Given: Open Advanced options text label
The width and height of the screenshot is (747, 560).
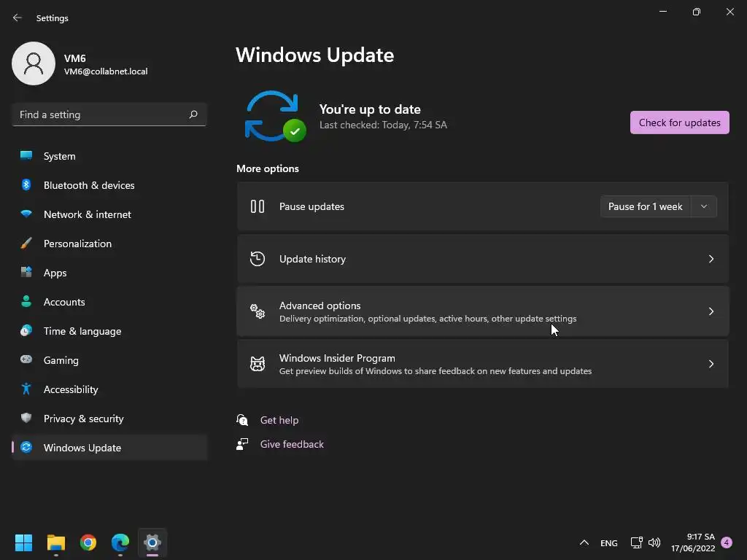Looking at the screenshot, I should (320, 306).
